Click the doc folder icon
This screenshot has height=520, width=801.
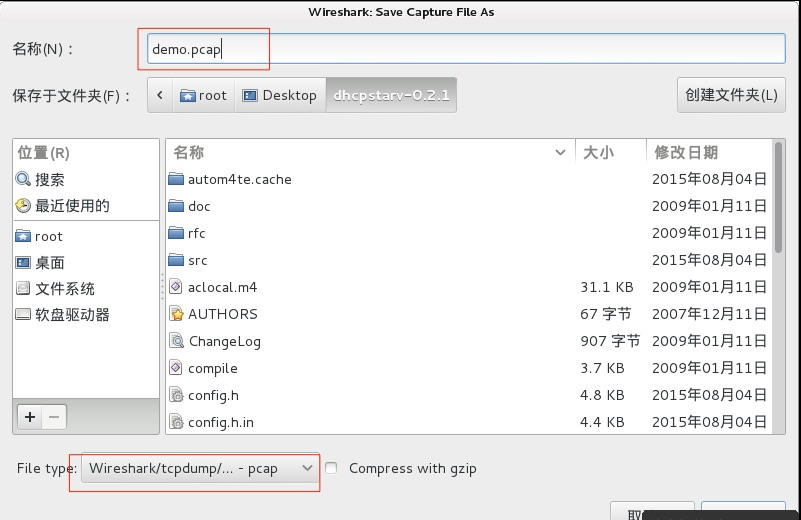(x=176, y=206)
